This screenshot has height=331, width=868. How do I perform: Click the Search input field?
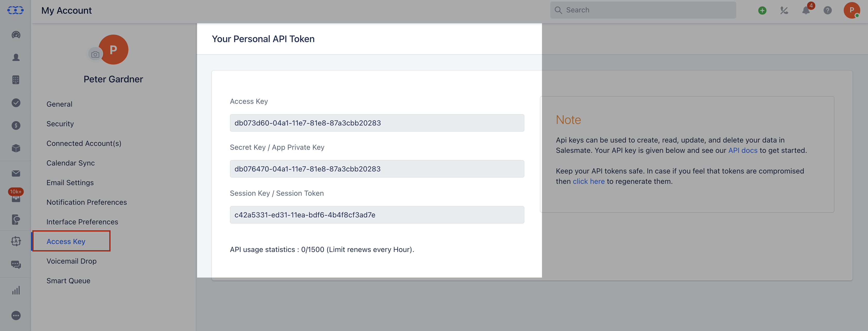643,10
